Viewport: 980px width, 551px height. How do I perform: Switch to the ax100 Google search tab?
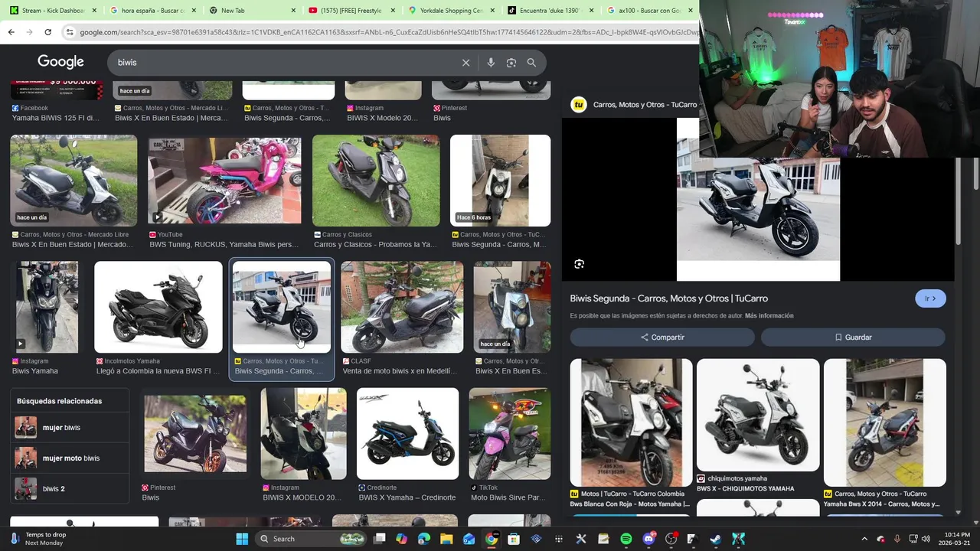coord(648,11)
